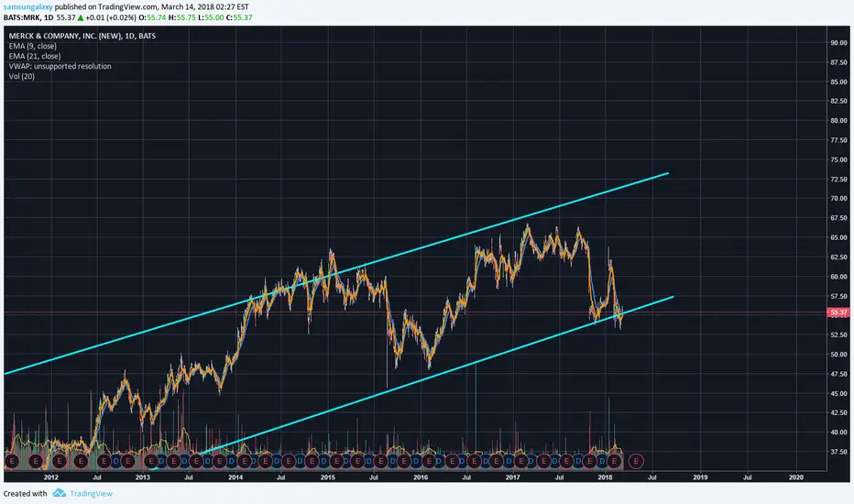Open the TradingView link at bottom
Screen dimensions: 854x504
point(91,494)
